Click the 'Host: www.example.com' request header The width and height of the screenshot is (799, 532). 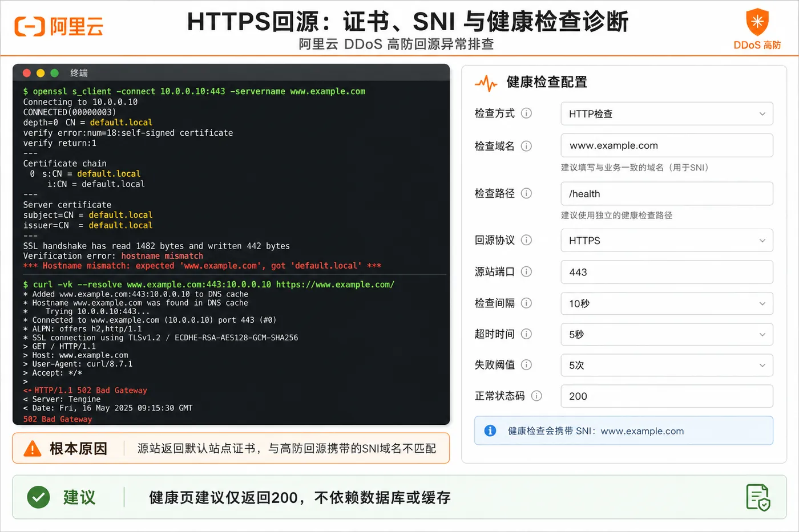[75, 355]
